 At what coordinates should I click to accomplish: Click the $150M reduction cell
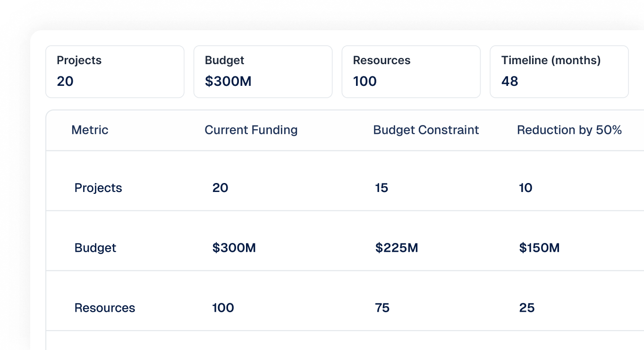pos(539,248)
